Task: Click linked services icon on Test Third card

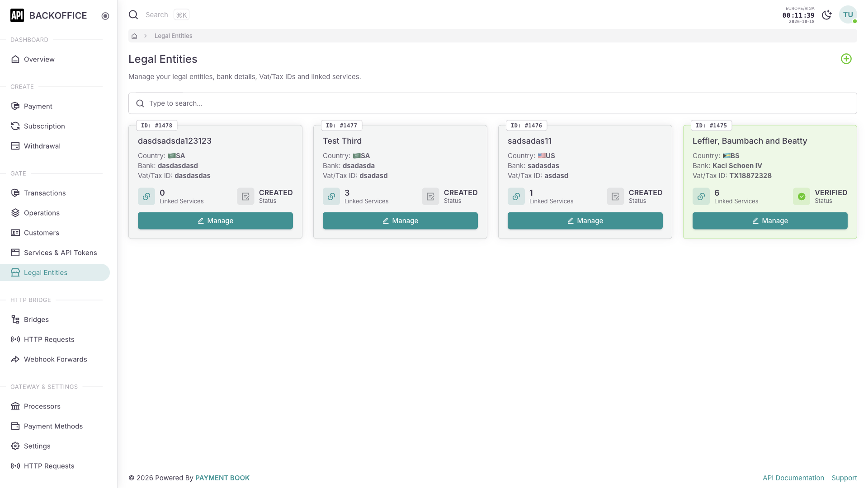Action: (331, 197)
